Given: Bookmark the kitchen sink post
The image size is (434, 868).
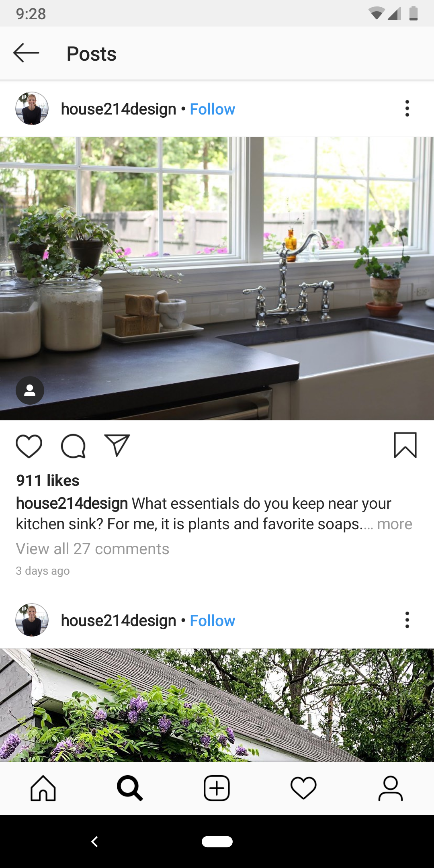Looking at the screenshot, I should coord(405,445).
